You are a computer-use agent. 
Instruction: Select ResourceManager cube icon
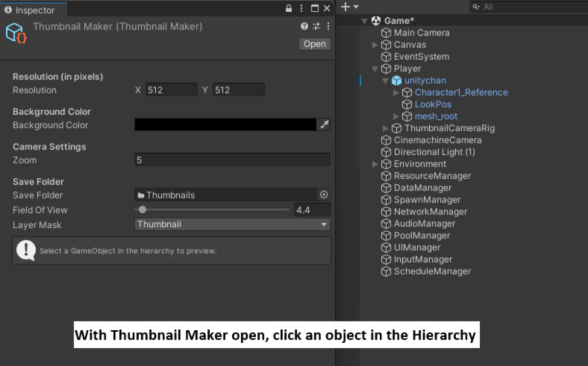pos(386,176)
